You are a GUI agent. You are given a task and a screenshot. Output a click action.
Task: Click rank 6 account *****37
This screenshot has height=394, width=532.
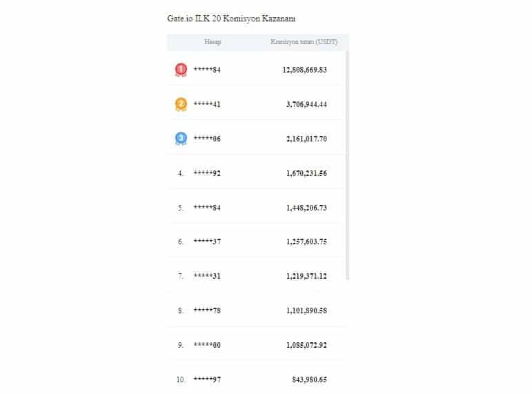pyautogui.click(x=207, y=242)
